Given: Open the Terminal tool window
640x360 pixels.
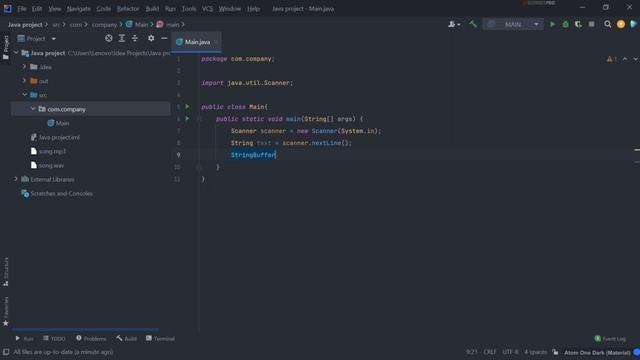Looking at the screenshot, I should click(x=160, y=339).
